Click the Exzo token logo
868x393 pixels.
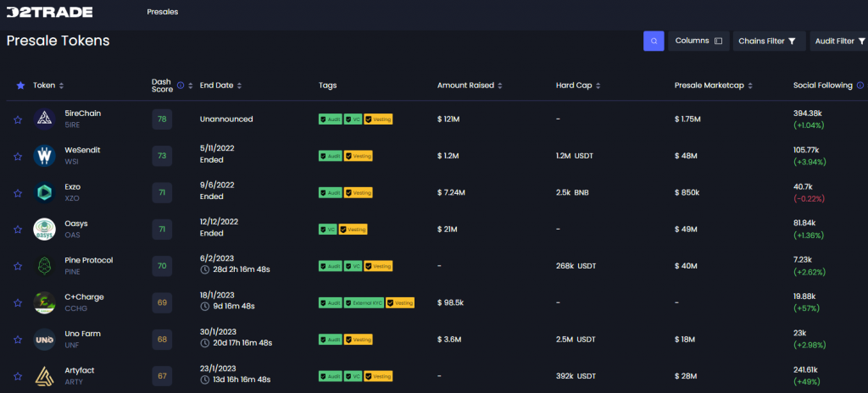point(44,192)
